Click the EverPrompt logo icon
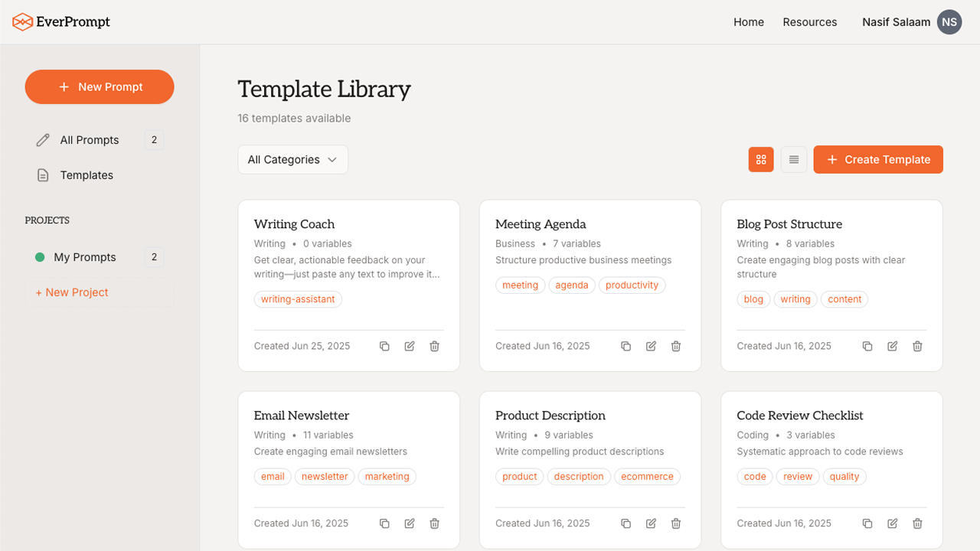The image size is (980, 551). click(22, 21)
